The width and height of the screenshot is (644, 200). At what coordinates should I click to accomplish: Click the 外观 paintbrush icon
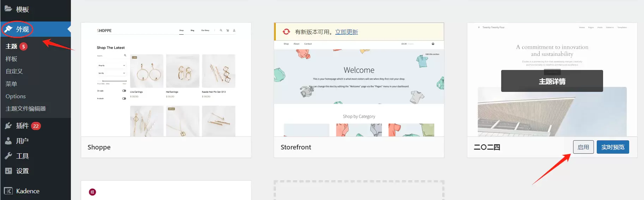pos(8,29)
